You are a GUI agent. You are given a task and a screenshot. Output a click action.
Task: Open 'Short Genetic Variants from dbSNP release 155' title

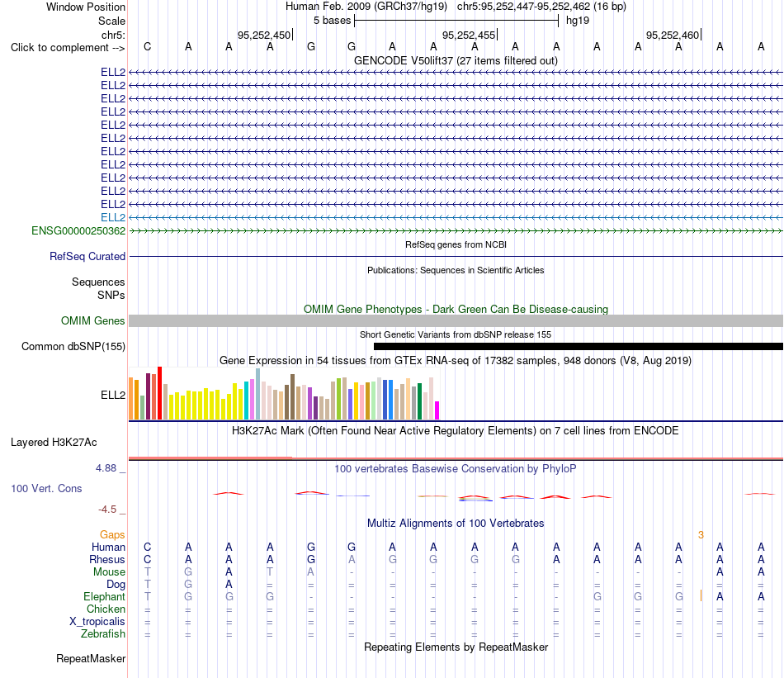click(456, 334)
